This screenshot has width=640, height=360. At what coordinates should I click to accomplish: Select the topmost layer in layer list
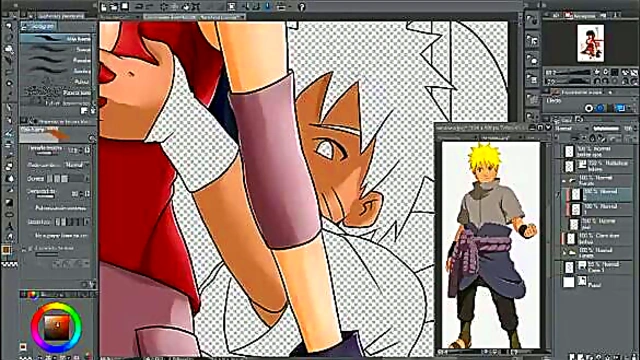click(598, 151)
